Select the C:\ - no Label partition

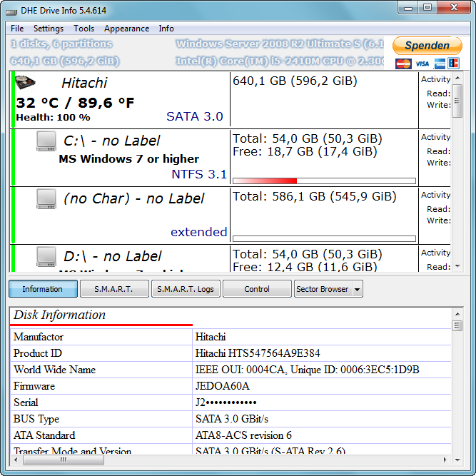pos(112,141)
